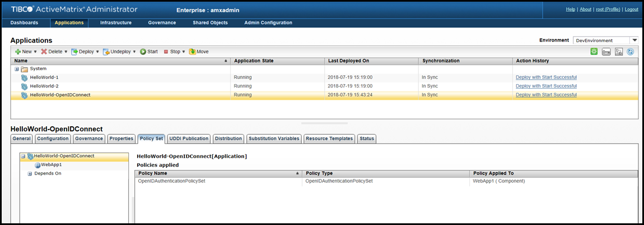Click the key permissions icon
644x225 pixels.
(x=606, y=52)
